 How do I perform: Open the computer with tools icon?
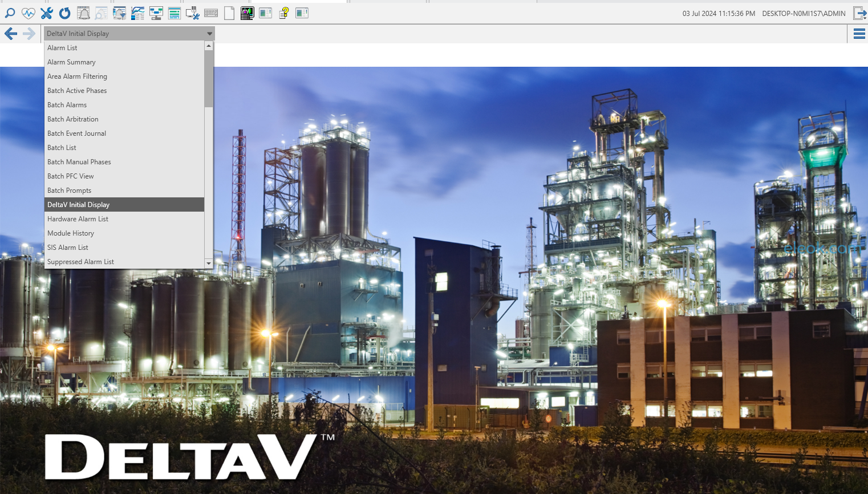pyautogui.click(x=193, y=13)
